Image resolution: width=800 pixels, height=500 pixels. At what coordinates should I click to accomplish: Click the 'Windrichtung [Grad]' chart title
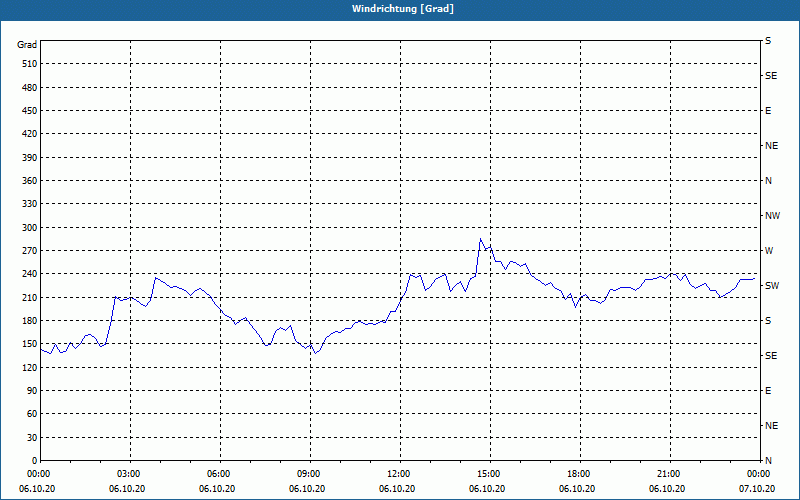pyautogui.click(x=403, y=9)
